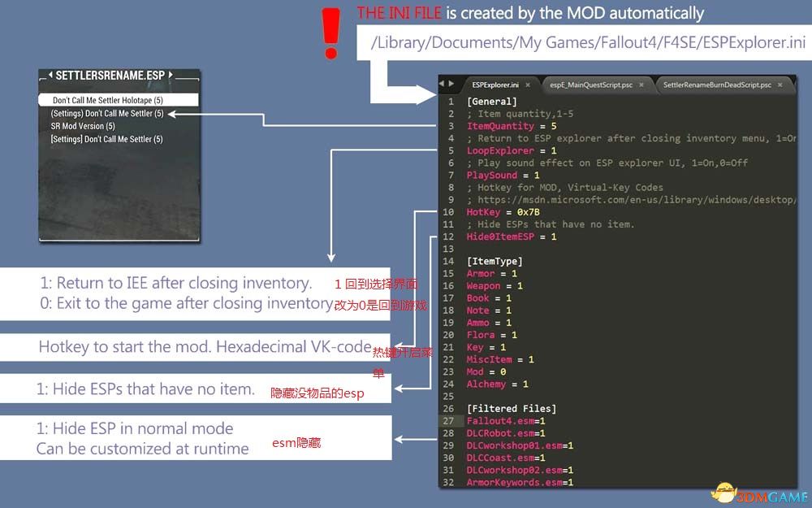The image size is (812, 508).
Task: Click the right arrow beside SETTLERSRENAME.ESP title
Action: tap(171, 76)
